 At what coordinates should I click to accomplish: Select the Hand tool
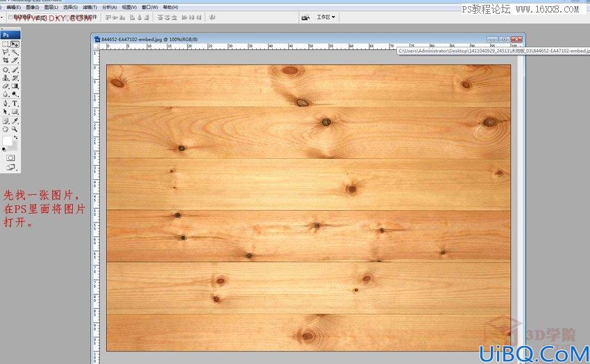pos(6,129)
